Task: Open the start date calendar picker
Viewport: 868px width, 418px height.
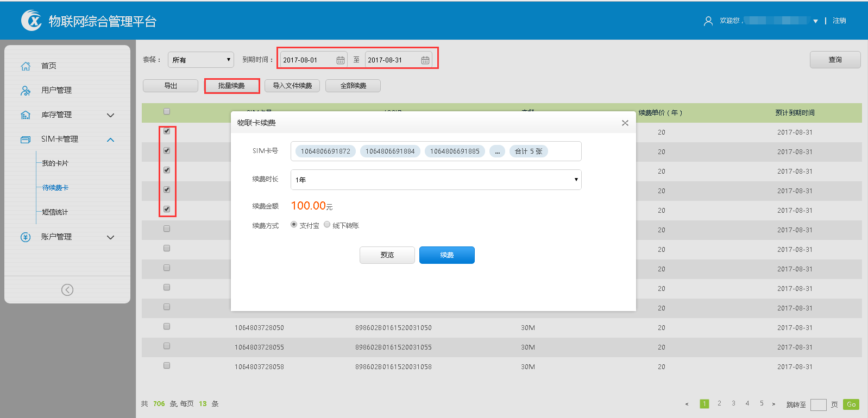Action: [341, 60]
